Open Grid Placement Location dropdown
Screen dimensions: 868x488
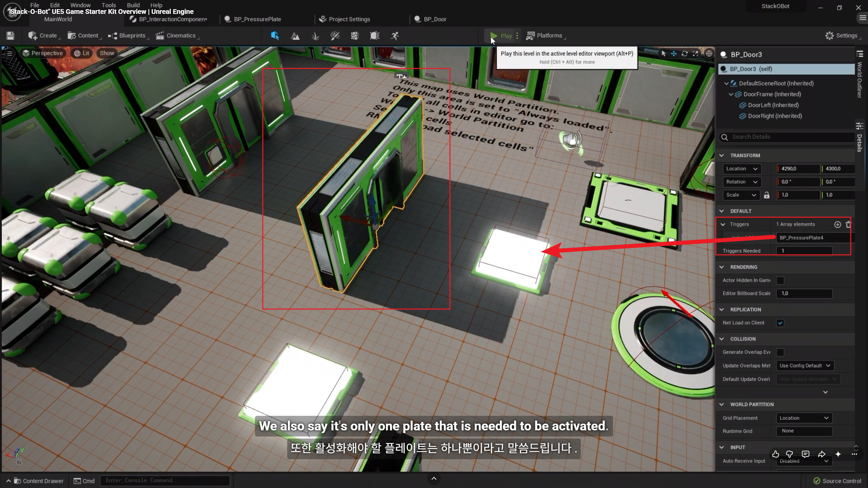point(804,418)
